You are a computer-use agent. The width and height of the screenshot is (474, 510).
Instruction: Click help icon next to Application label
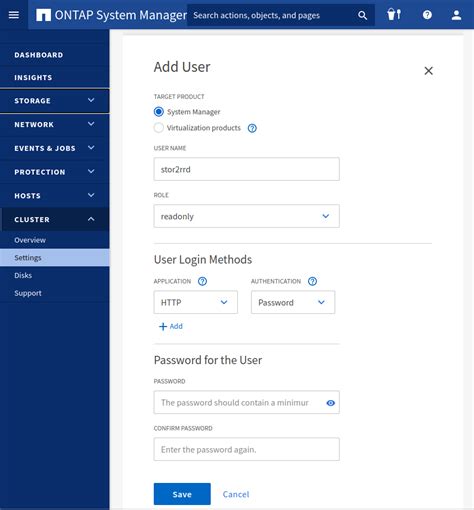tap(202, 281)
